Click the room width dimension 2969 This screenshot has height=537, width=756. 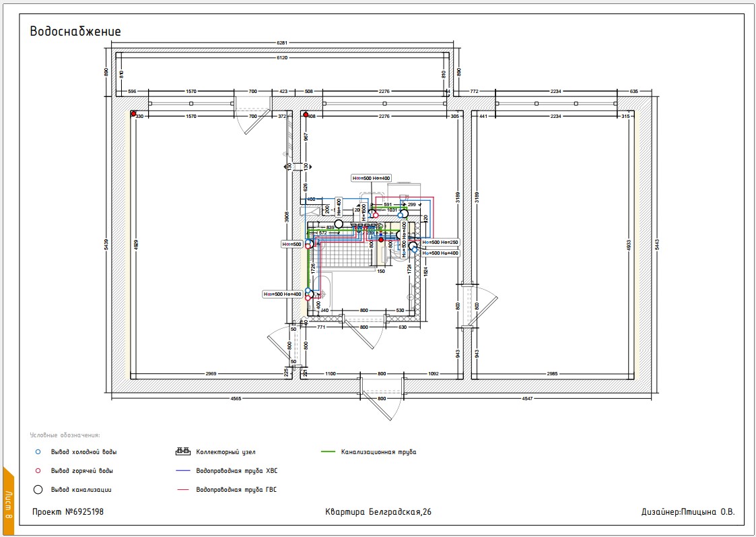211,374
